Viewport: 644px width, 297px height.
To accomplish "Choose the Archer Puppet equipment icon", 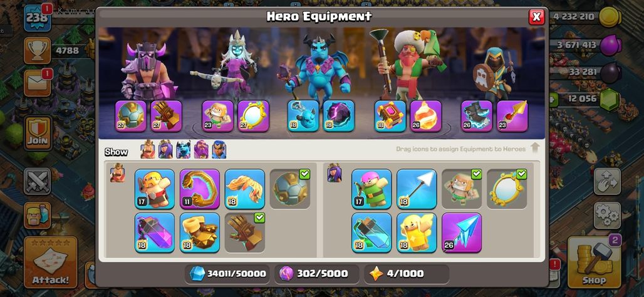I will click(x=371, y=189).
